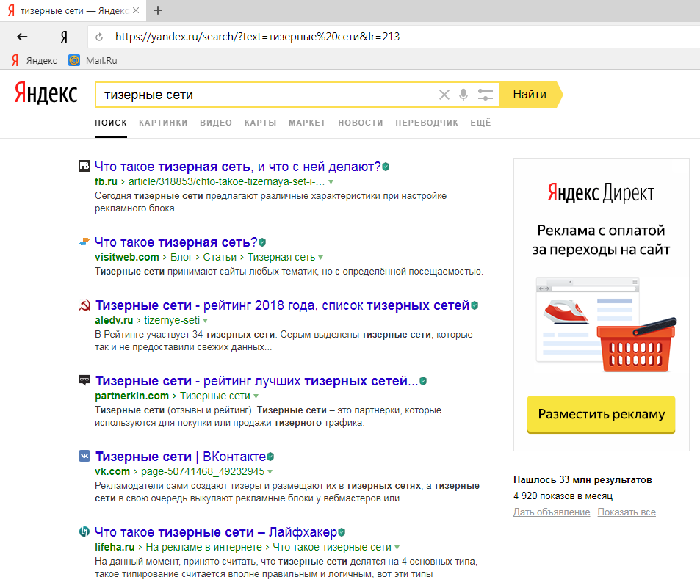Switch to the МАРКЕТ tab
This screenshot has width=700, height=588.
tap(307, 123)
